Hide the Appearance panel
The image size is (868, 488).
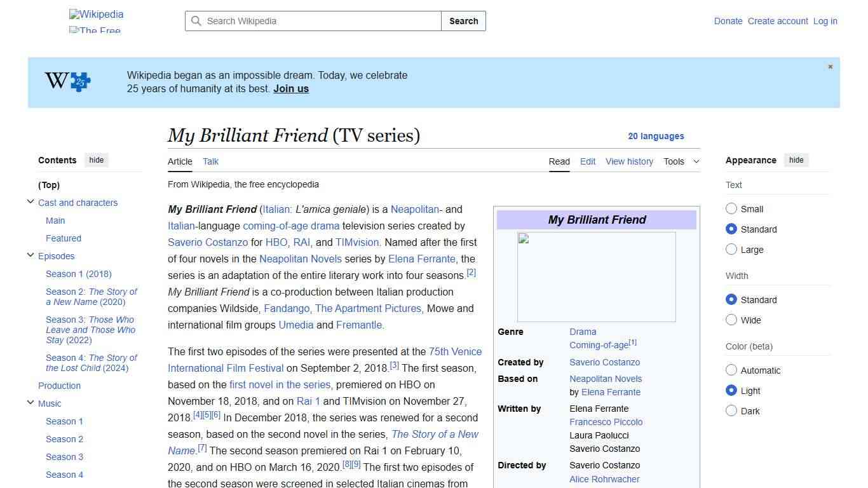coord(796,160)
